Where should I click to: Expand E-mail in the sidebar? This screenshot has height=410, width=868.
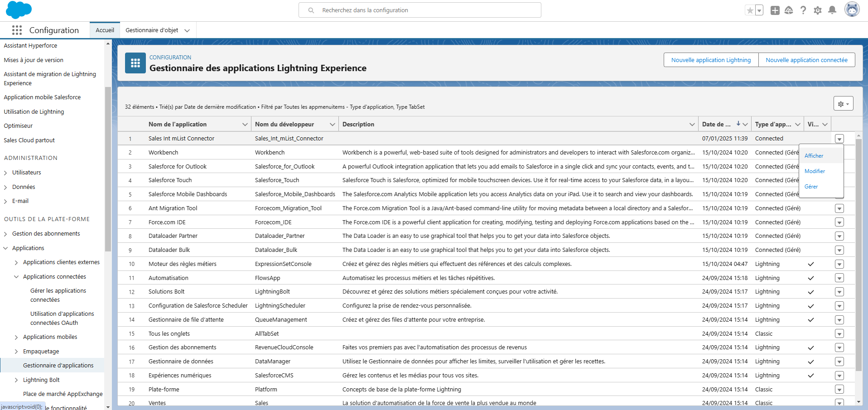tap(5, 202)
